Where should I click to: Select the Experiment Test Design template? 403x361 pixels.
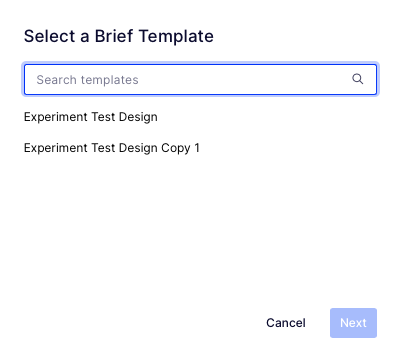click(x=91, y=117)
